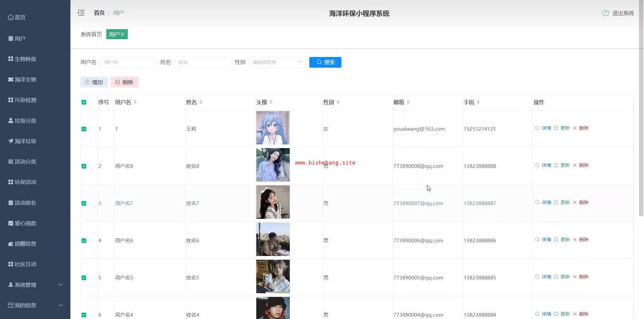Image resolution: width=644 pixels, height=319 pixels.
Task: Switch to the 系统首页 tab
Action: (x=91, y=34)
